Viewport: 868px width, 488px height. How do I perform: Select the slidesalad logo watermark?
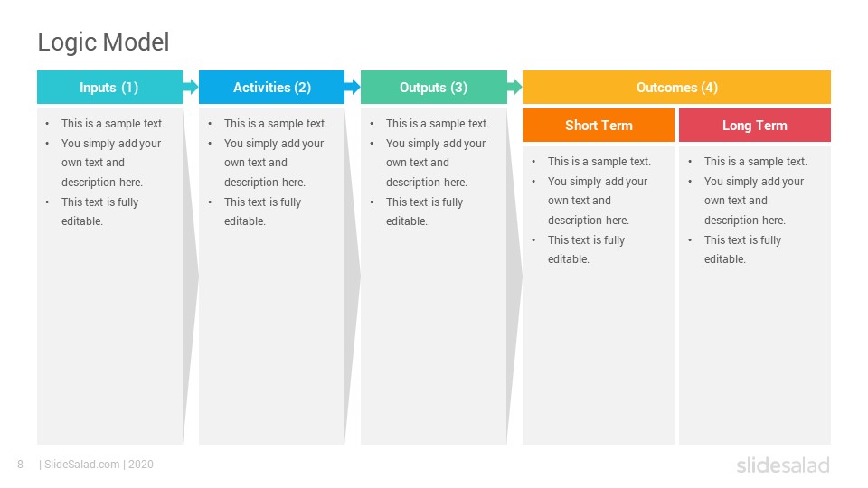[783, 465]
